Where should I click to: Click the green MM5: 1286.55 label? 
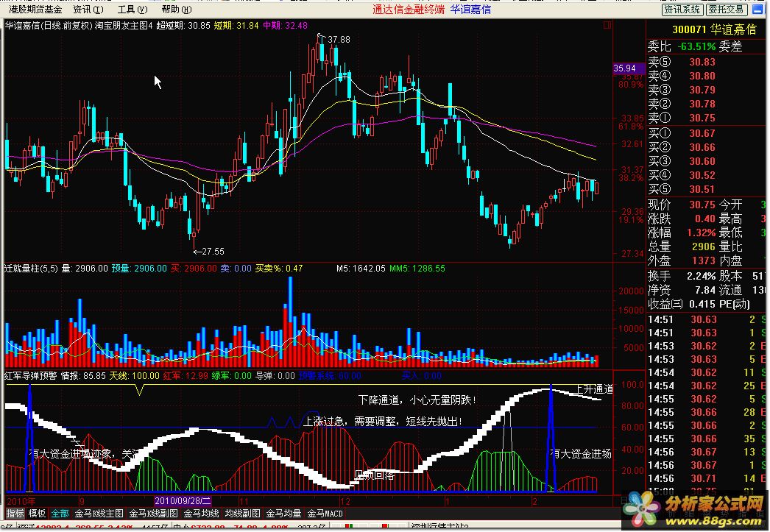point(417,269)
